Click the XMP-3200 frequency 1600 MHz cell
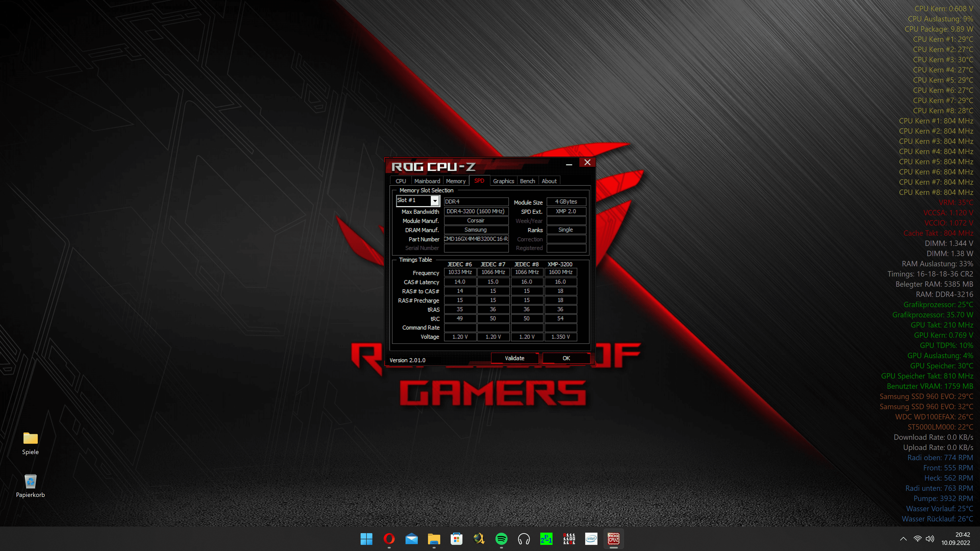 tap(560, 272)
